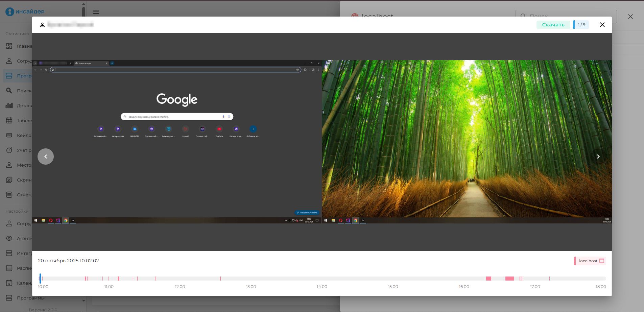Viewport: 644px width, 312px height.
Task: Select the pink timeline marker near 12:30
Action: pos(220,279)
